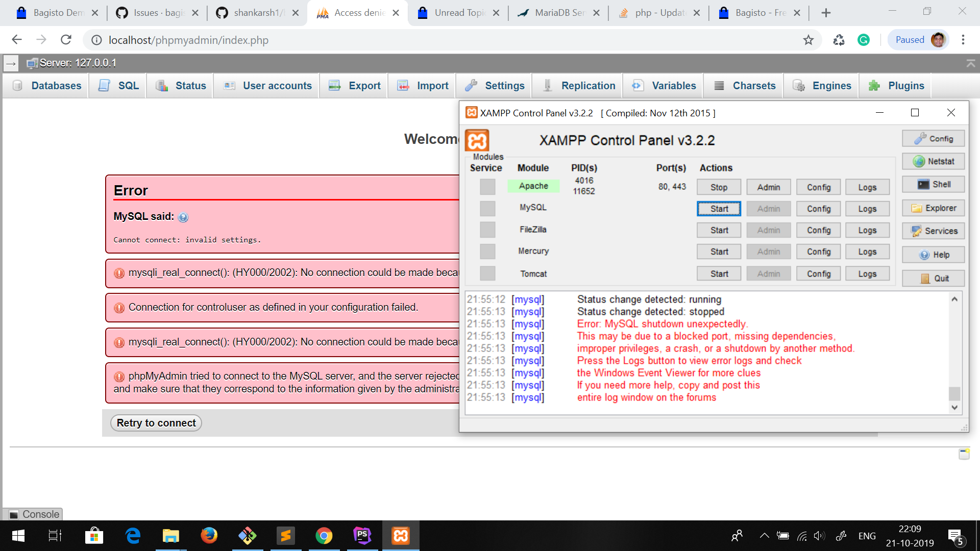Reload the phpMyAdmin page
Viewport: 980px width, 551px height.
[66, 40]
